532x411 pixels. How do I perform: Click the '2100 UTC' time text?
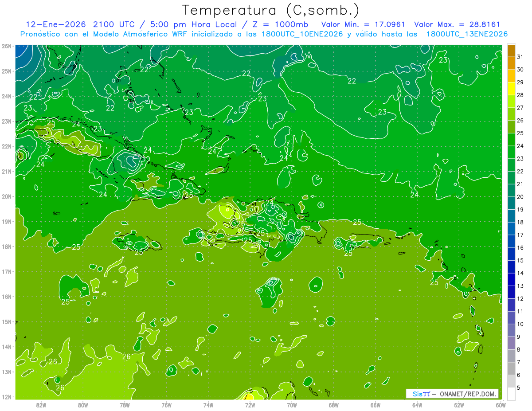click(115, 24)
